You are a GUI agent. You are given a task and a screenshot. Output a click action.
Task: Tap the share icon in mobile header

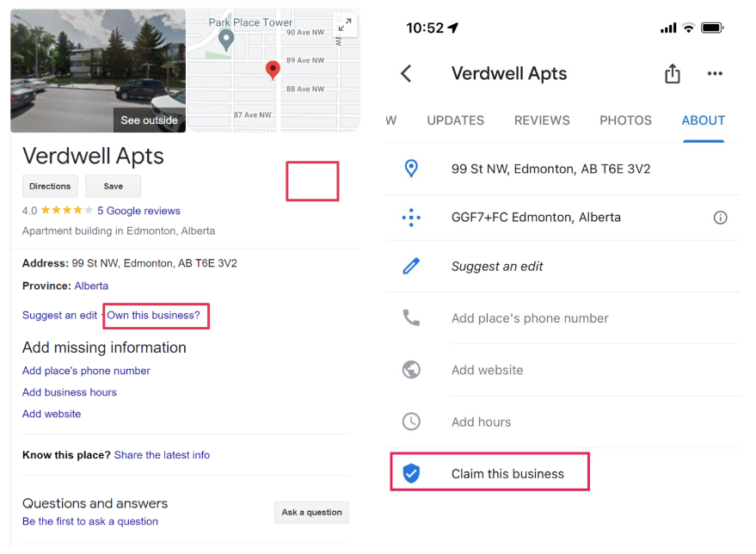point(673,74)
